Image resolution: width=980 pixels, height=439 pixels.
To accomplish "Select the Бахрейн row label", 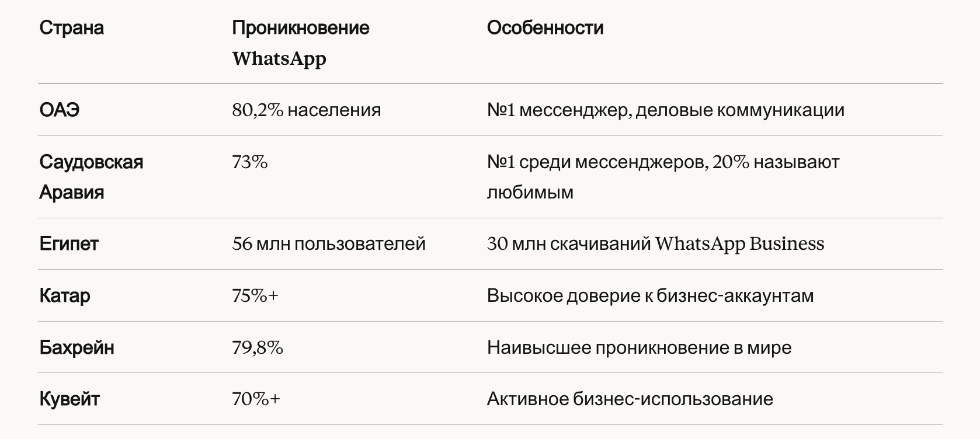I will pyautogui.click(x=77, y=347).
